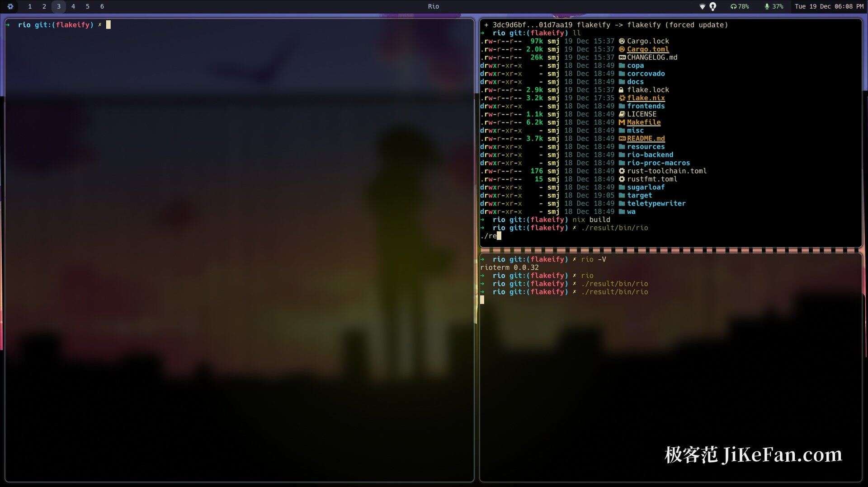The height and width of the screenshot is (487, 868).
Task: Click the resources folder icon
Action: tap(622, 147)
